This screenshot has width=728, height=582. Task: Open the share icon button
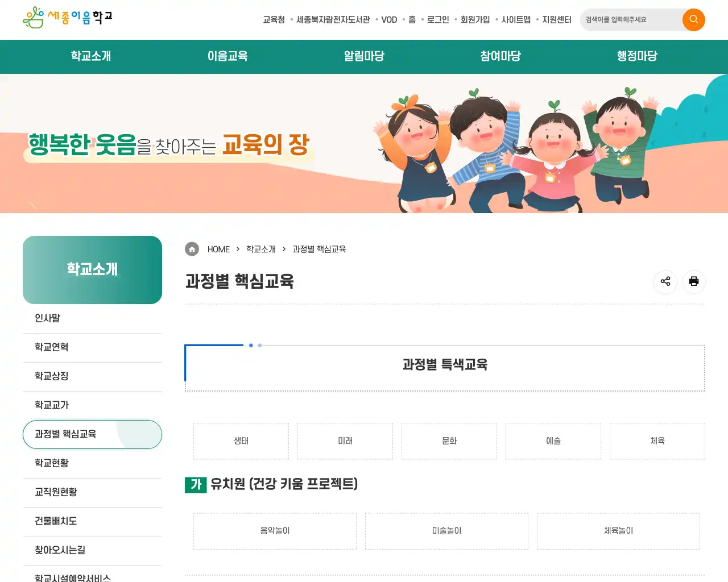click(665, 281)
